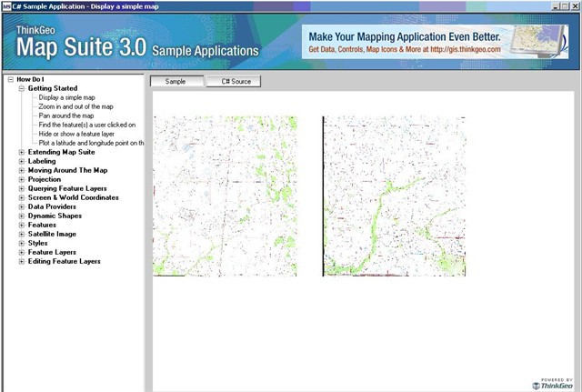The height and width of the screenshot is (392, 582).
Task: Expand the Satellite Image node
Action: pyautogui.click(x=22, y=234)
